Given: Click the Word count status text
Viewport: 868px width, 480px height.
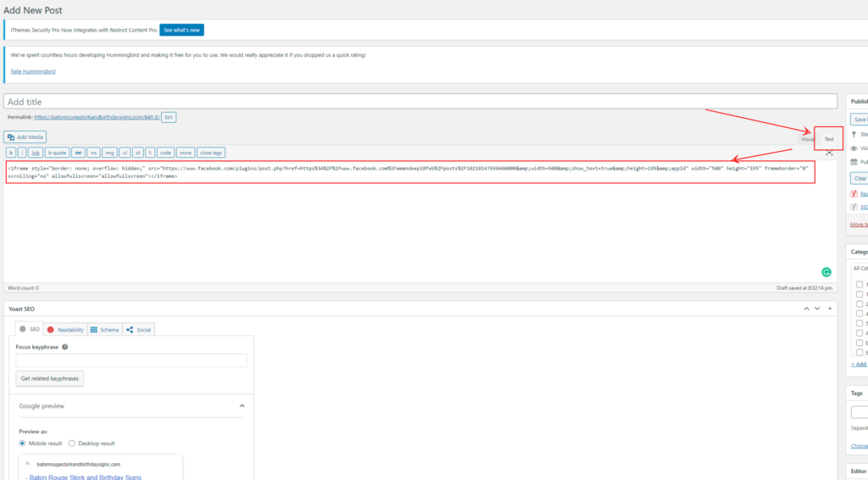Looking at the screenshot, I should [x=23, y=287].
